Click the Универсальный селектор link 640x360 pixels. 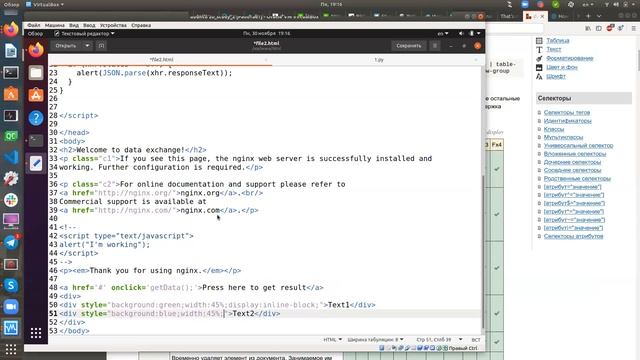[x=578, y=145]
